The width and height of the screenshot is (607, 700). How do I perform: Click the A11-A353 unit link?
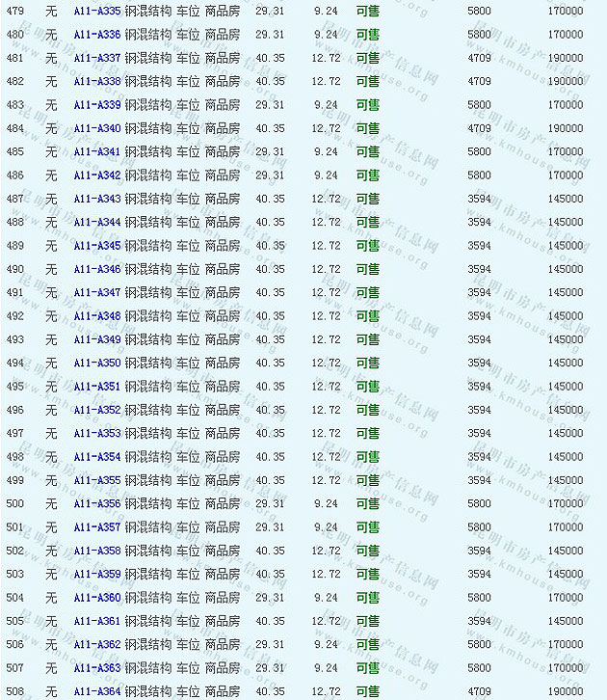97,433
